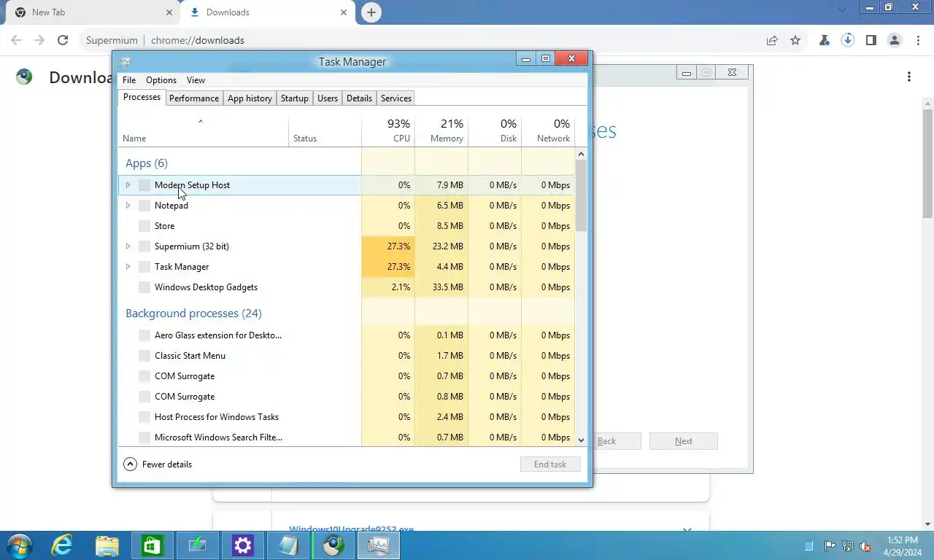Select the Store process row
This screenshot has height=560, width=934.
coord(347,226)
